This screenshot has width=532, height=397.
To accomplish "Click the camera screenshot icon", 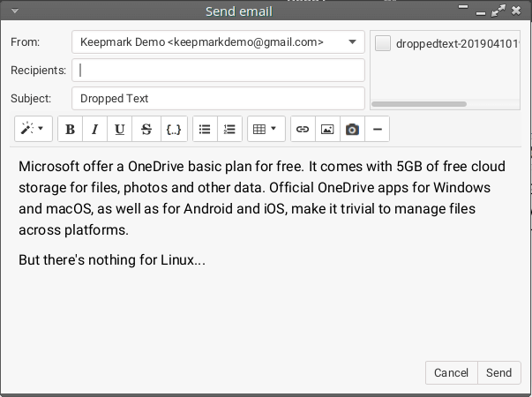I will 352,129.
